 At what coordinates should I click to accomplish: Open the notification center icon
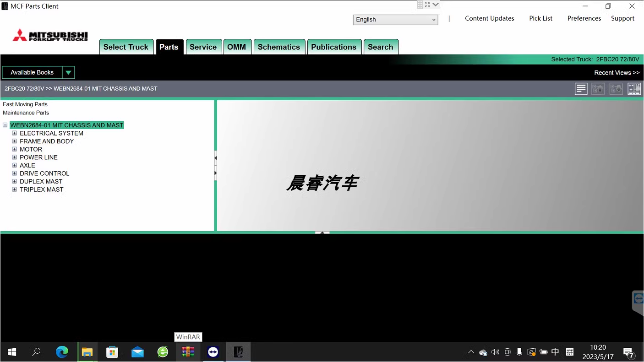point(629,352)
